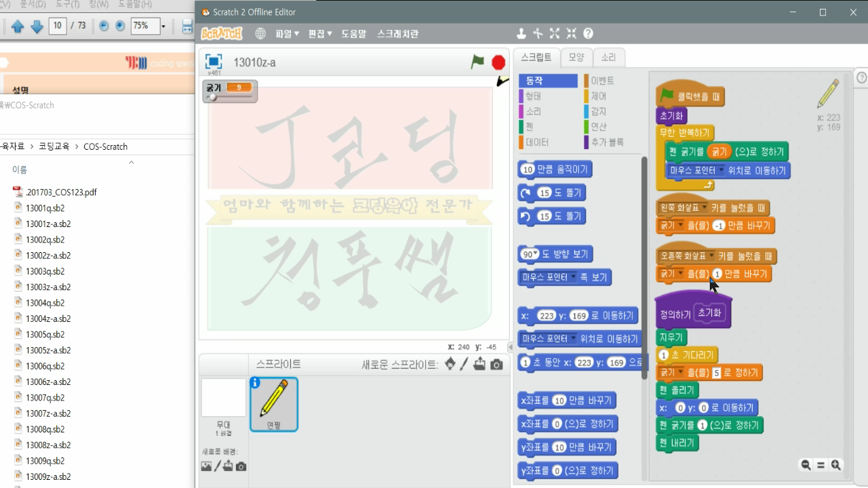Click the green flag to start the project
Image resolution: width=868 pixels, height=488 pixels.
(475, 62)
